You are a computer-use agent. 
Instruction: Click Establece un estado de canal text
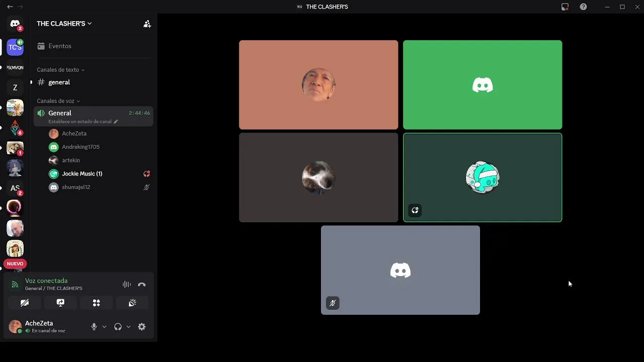(x=80, y=122)
